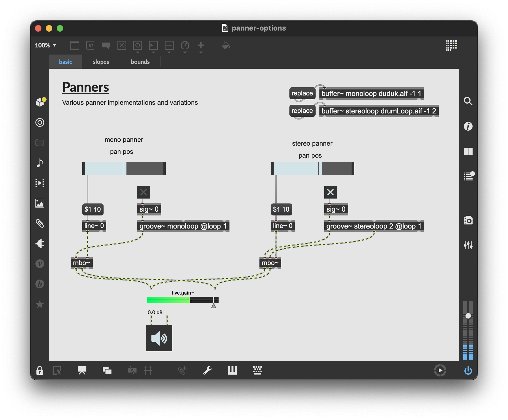The width and height of the screenshot is (508, 420).
Task: Open the inspector info icon
Action: coord(468,126)
